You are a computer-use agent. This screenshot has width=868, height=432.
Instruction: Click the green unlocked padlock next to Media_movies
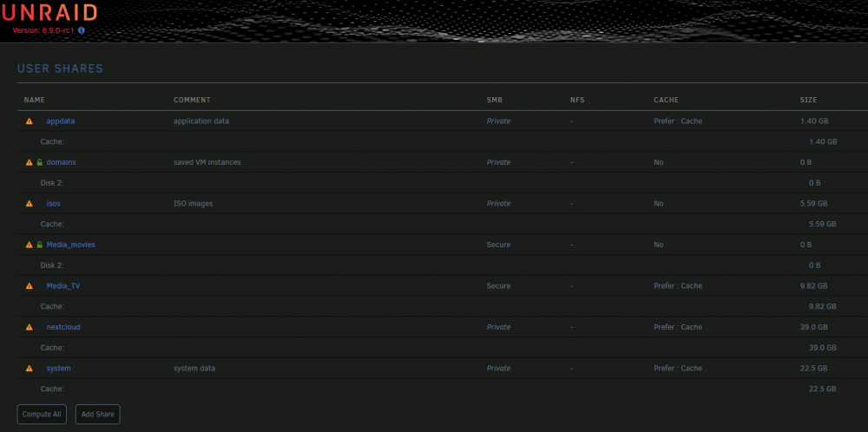coord(39,245)
